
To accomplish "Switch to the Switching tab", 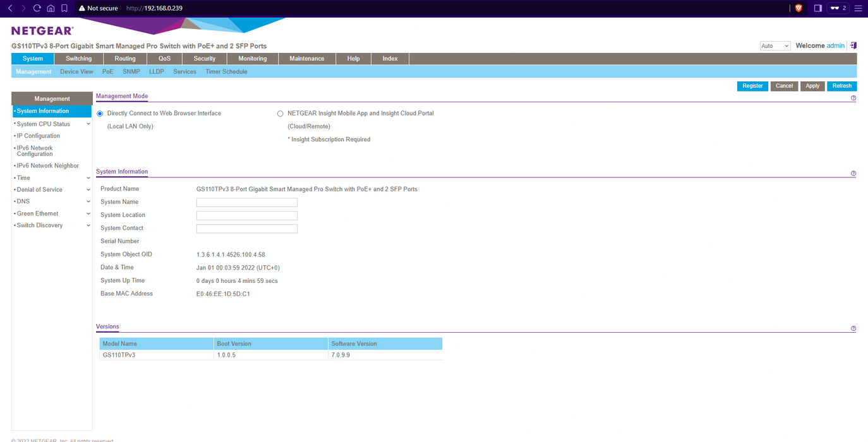I will click(x=79, y=59).
